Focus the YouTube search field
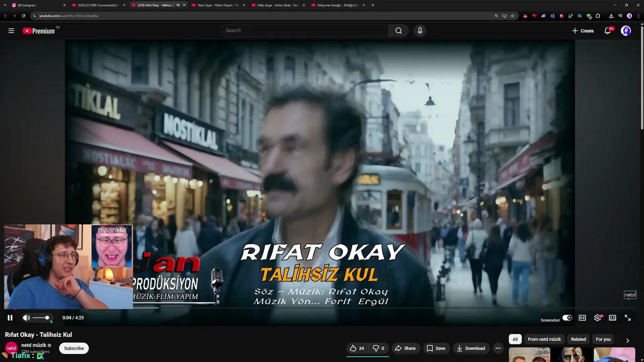 [x=304, y=31]
